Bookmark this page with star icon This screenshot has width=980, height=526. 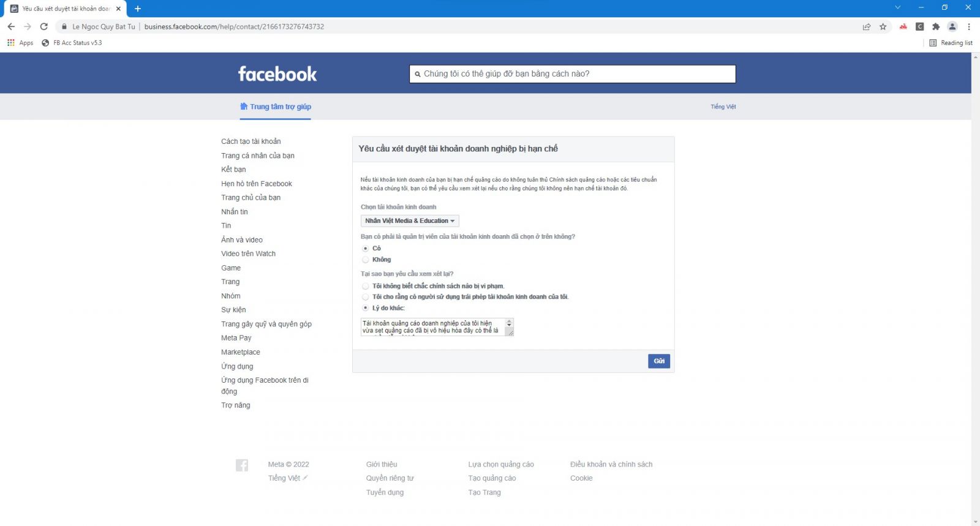point(883,26)
